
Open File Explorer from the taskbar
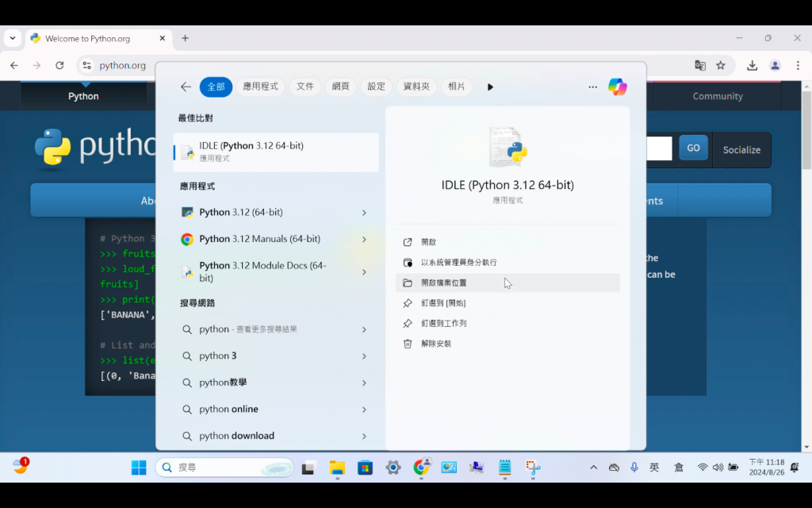point(337,467)
